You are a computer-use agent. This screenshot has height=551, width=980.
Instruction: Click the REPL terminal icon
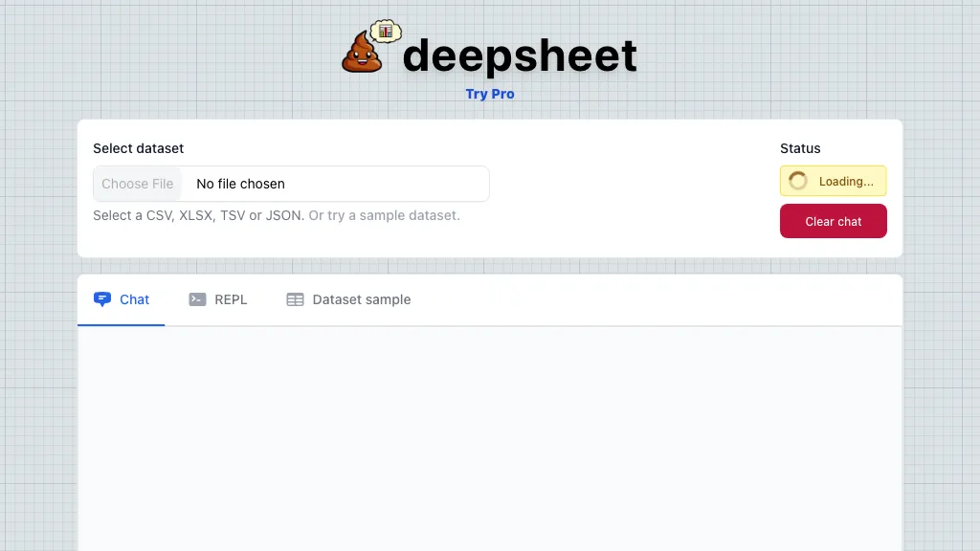click(196, 298)
